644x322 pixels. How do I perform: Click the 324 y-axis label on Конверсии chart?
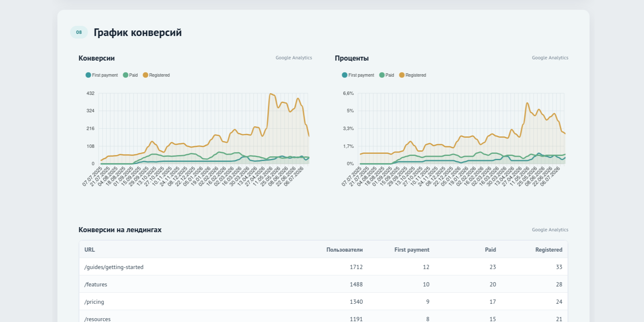[x=90, y=111]
